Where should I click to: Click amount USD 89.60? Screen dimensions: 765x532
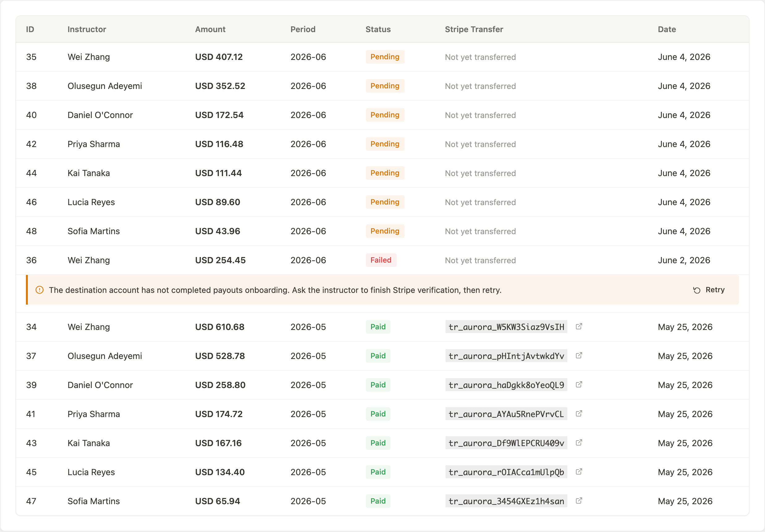pos(218,202)
